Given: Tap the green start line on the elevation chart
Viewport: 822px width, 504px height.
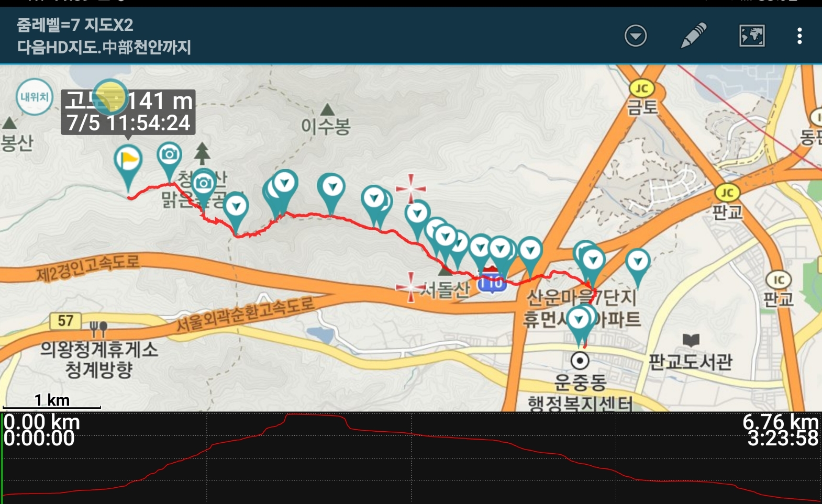Looking at the screenshot, I should click(x=2, y=458).
